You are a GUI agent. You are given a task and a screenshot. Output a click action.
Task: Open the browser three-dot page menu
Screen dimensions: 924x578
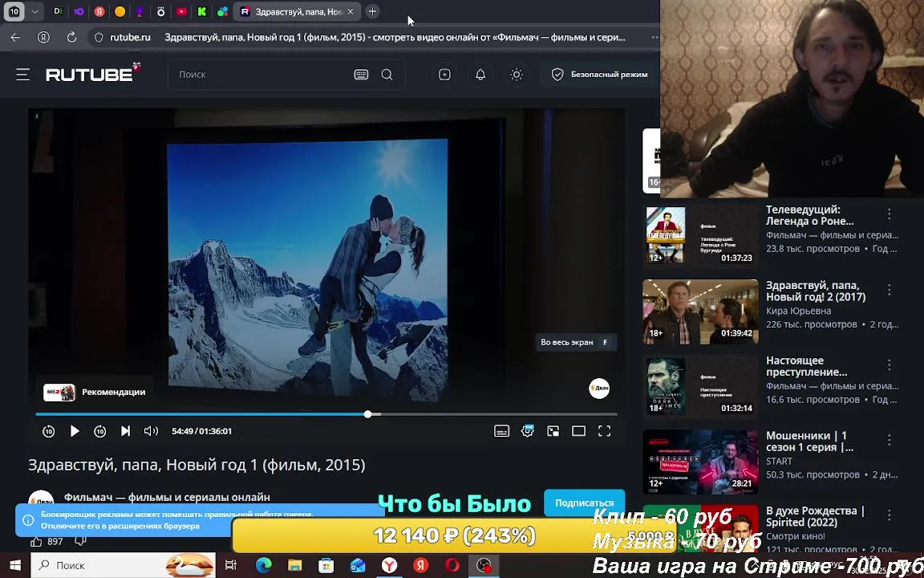point(654,37)
